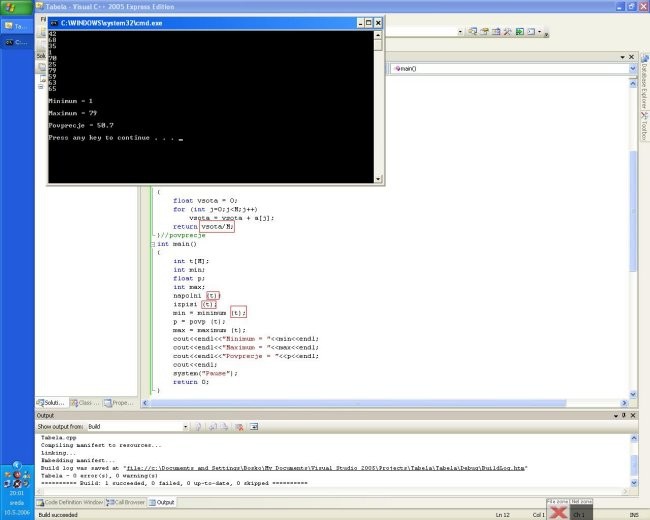Click the editor vertical scrollbar up arrow

pos(633,83)
